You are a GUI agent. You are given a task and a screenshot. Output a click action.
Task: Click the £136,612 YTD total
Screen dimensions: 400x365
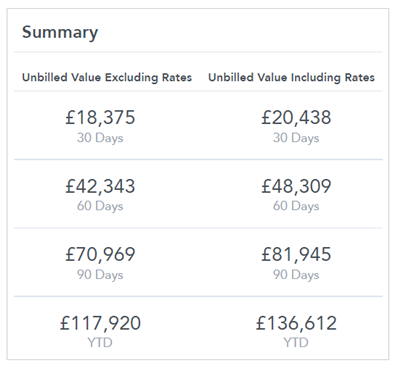click(x=296, y=323)
